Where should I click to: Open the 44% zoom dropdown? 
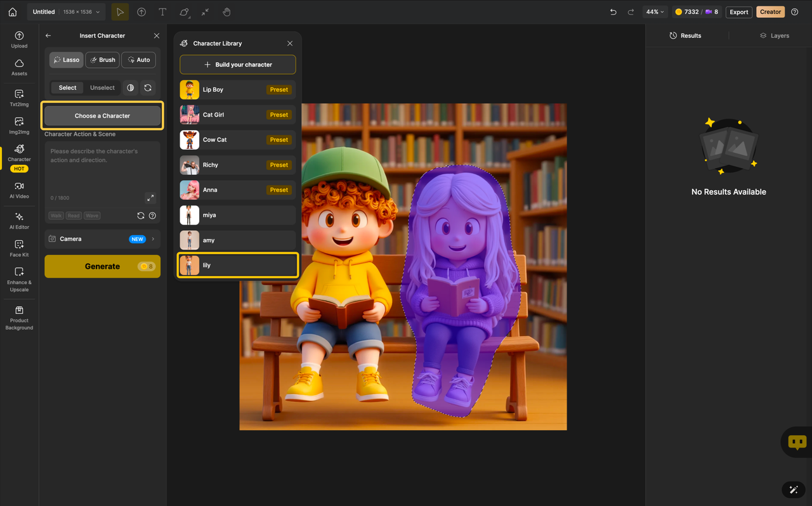(x=655, y=11)
